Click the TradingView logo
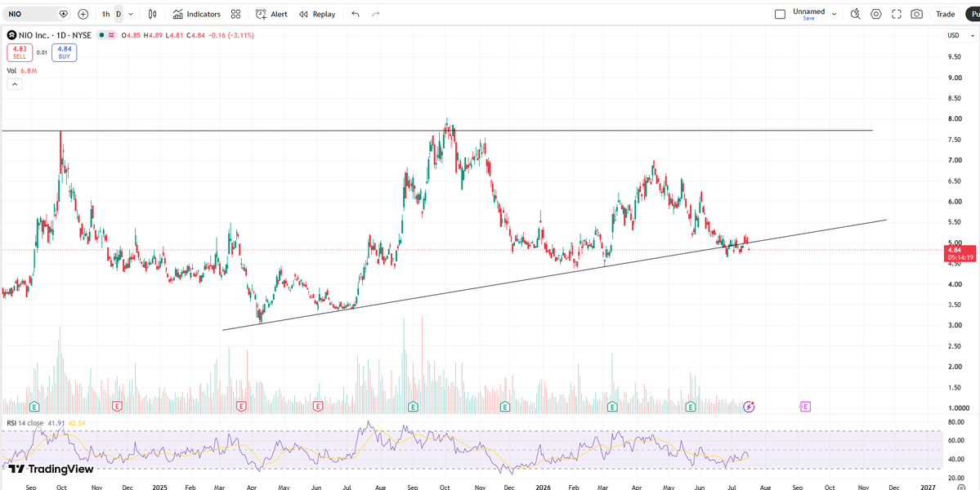The height and width of the screenshot is (490, 980). [51, 469]
